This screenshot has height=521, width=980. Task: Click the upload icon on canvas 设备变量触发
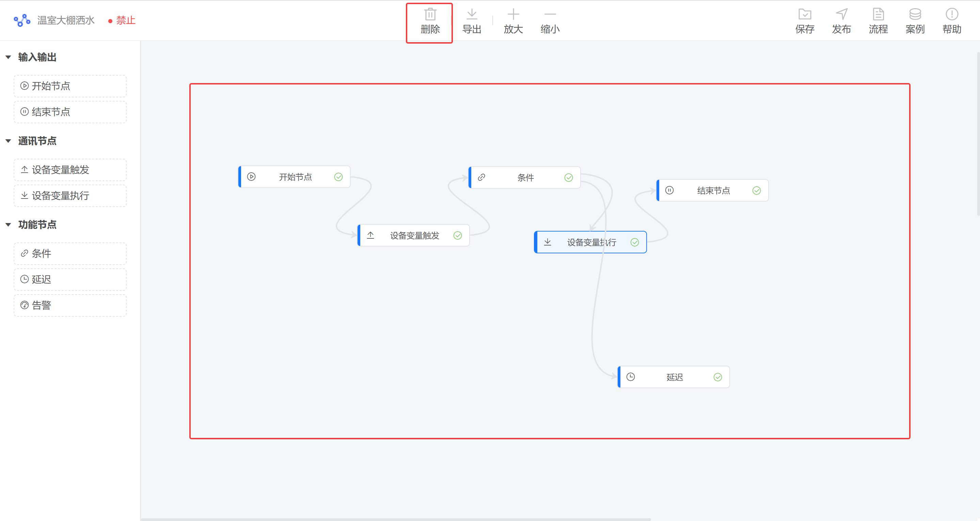click(370, 235)
